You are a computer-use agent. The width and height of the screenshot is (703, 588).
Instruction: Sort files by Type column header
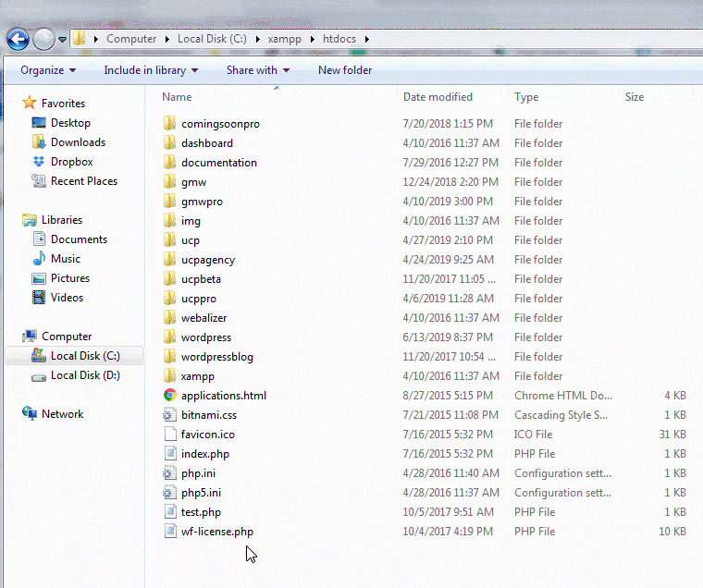tap(526, 97)
